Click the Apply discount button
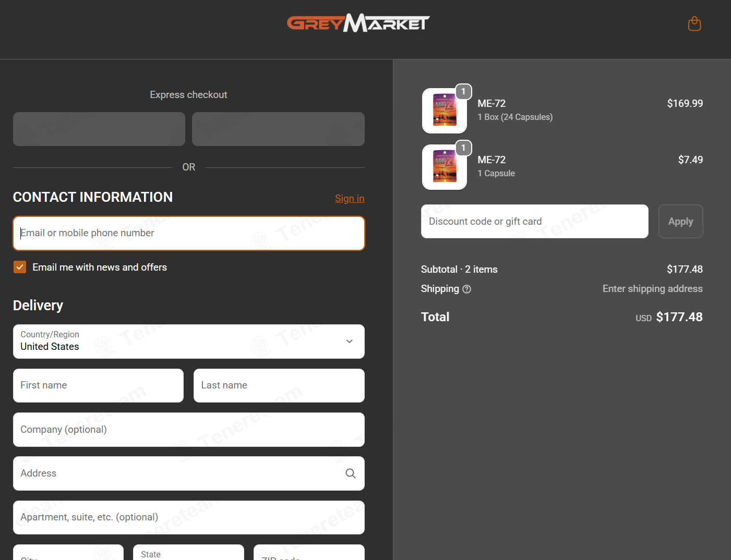The height and width of the screenshot is (560, 731). pos(680,221)
